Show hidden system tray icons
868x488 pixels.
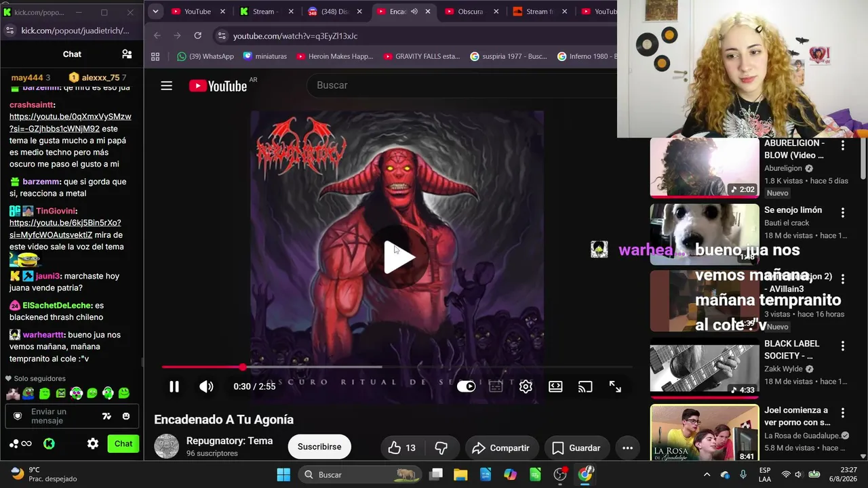[707, 474]
